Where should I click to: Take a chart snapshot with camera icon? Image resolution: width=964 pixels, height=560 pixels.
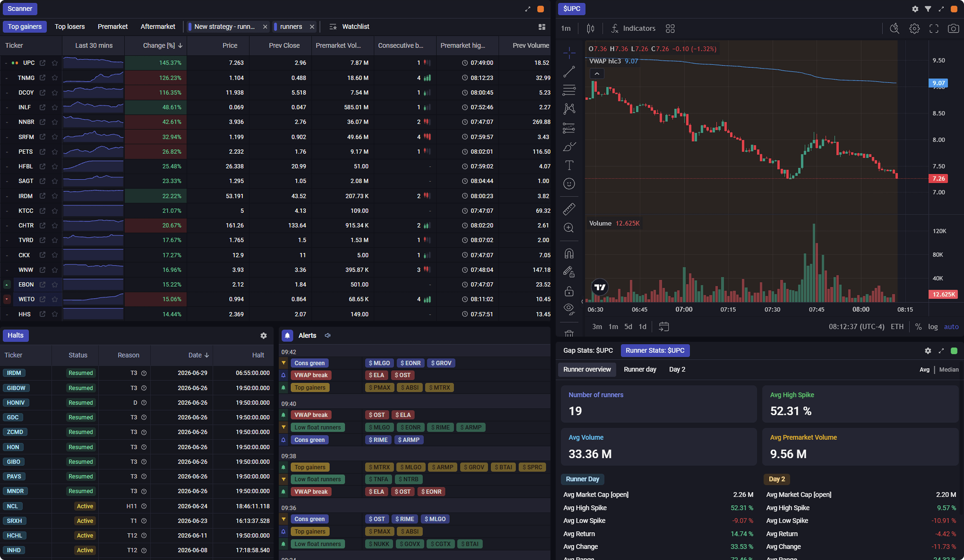[x=953, y=28]
